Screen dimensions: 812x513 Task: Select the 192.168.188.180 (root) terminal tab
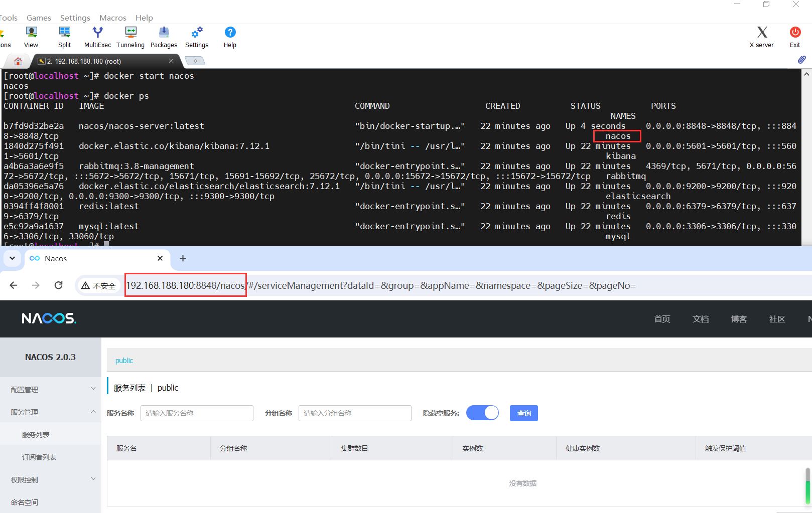point(104,61)
